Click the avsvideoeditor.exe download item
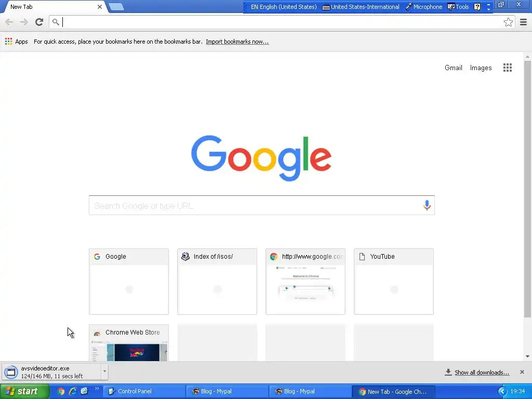Viewport: 532px width, 399px height. (x=51, y=372)
